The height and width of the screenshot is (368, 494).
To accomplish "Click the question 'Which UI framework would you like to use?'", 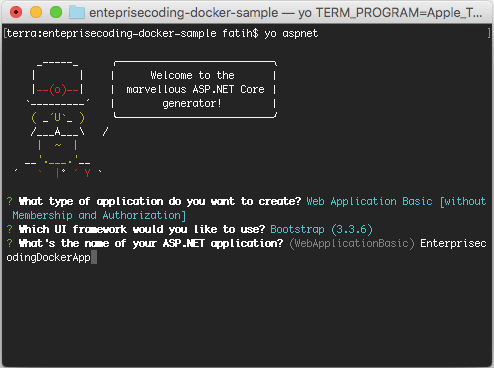I will [142, 229].
